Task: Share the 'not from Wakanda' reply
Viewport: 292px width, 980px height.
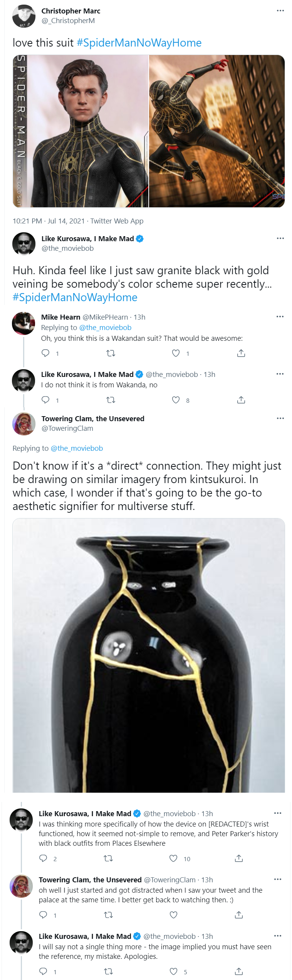Action: pyautogui.click(x=241, y=400)
